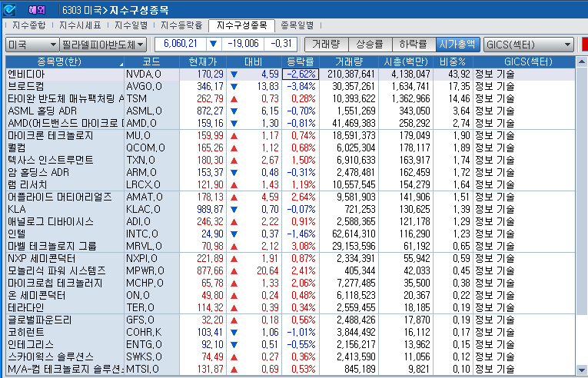Toggle the 하락률 sort button
Image resolution: width=588 pixels, height=378 pixels.
(414, 44)
